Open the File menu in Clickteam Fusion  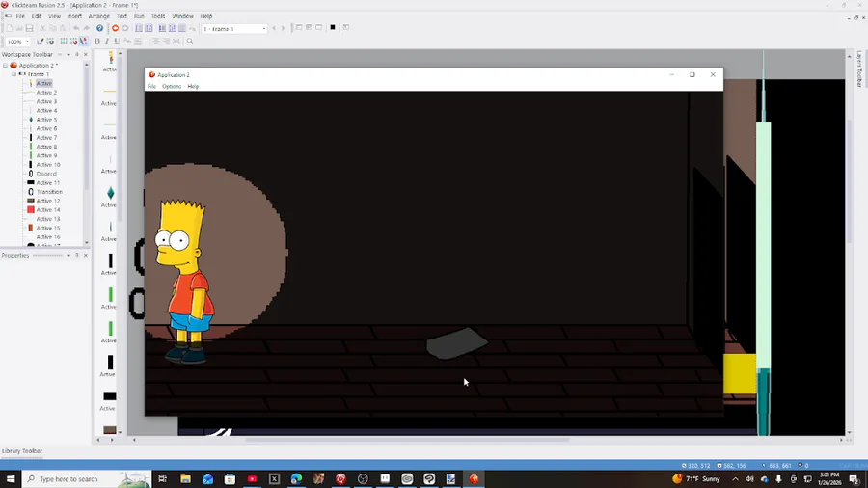pyautogui.click(x=20, y=16)
